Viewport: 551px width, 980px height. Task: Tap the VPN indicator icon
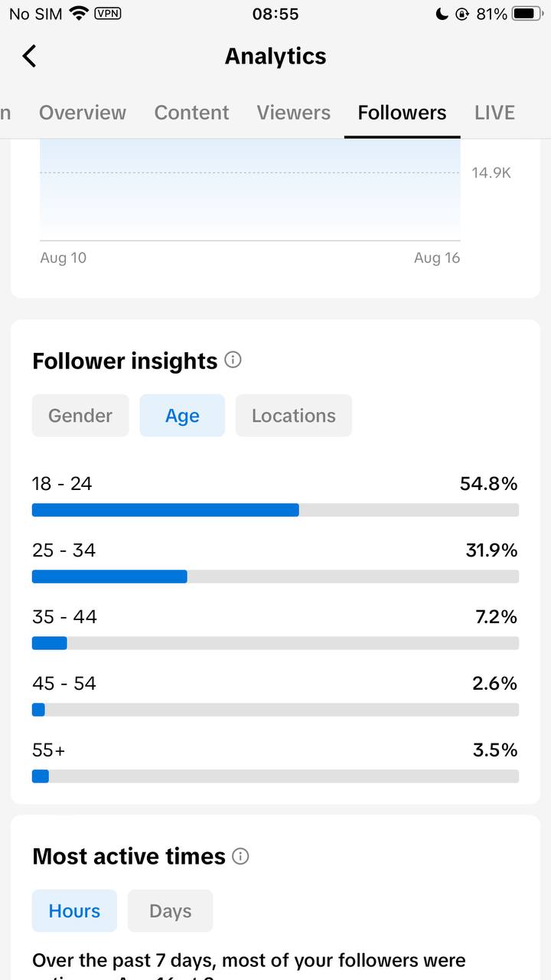107,13
